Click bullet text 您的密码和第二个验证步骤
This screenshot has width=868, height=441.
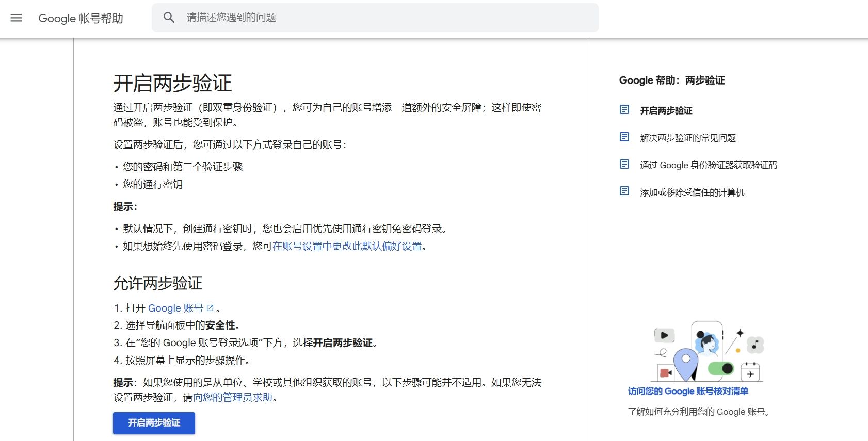pyautogui.click(x=183, y=167)
